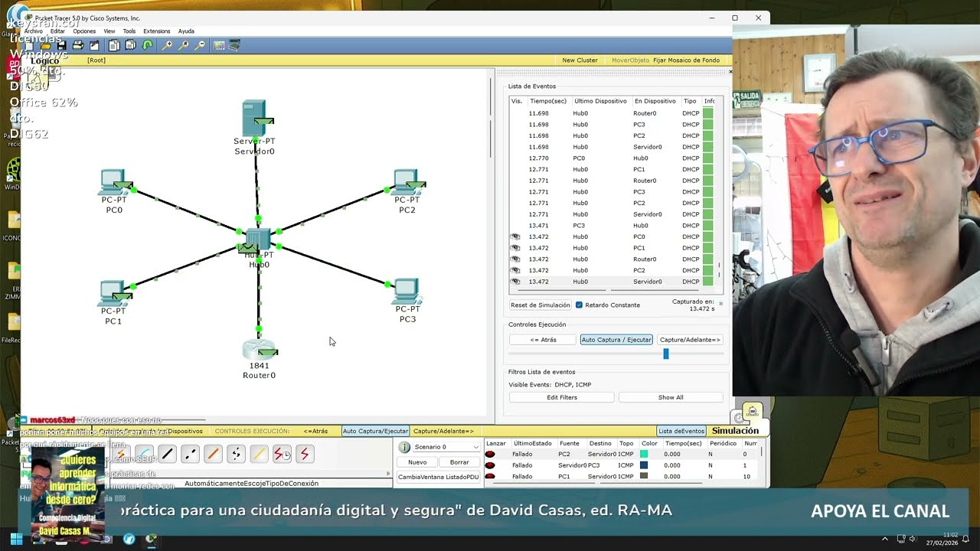980x551 pixels.
Task: Click the Zoom Reset magnifier icon
Action: coord(184,46)
